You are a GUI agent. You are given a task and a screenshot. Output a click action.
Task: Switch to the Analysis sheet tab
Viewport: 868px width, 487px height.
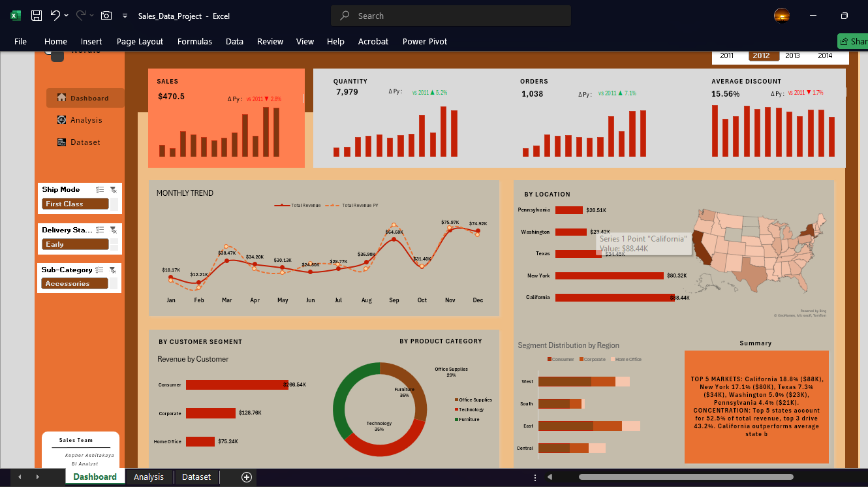pyautogui.click(x=149, y=477)
